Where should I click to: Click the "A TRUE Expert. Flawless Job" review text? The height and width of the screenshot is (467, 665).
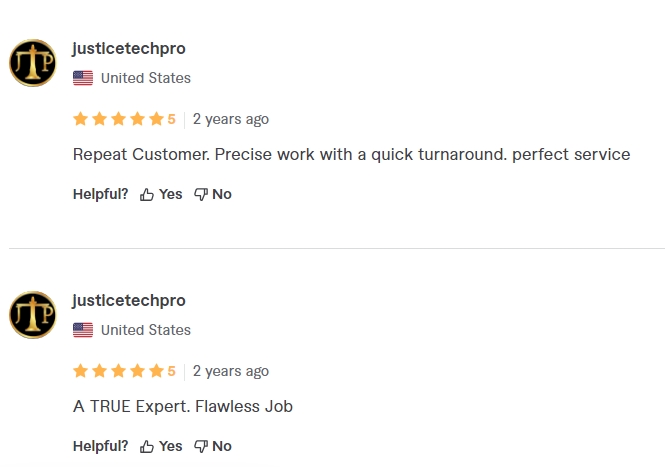pyautogui.click(x=183, y=406)
